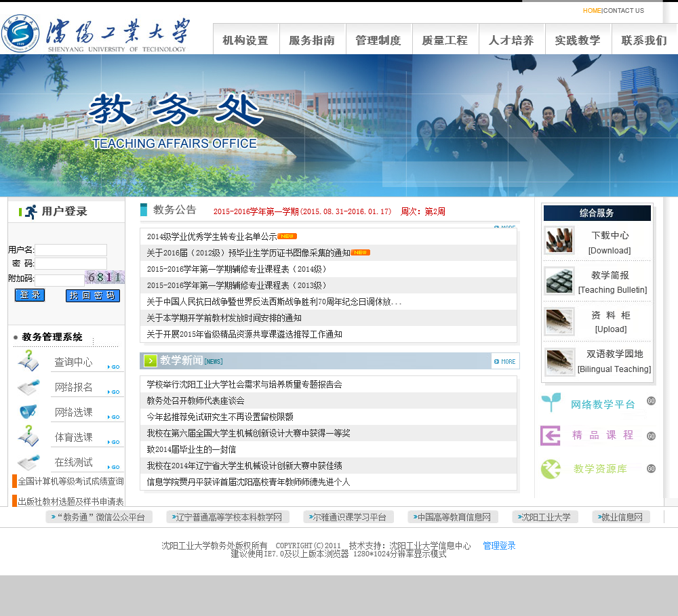
Task: Click the 精品课程 purple arrow icon
Action: [x=550, y=435]
